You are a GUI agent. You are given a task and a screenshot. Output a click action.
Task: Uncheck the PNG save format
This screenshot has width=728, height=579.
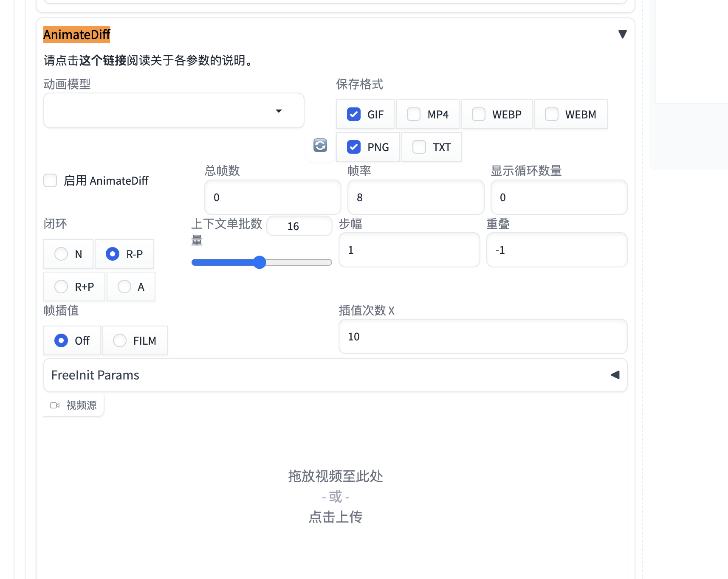pos(354,147)
